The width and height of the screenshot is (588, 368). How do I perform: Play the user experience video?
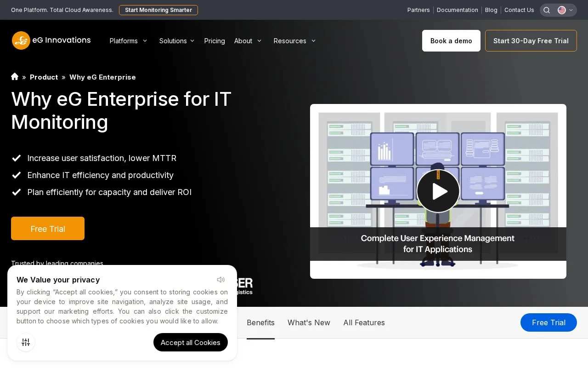tap(438, 191)
